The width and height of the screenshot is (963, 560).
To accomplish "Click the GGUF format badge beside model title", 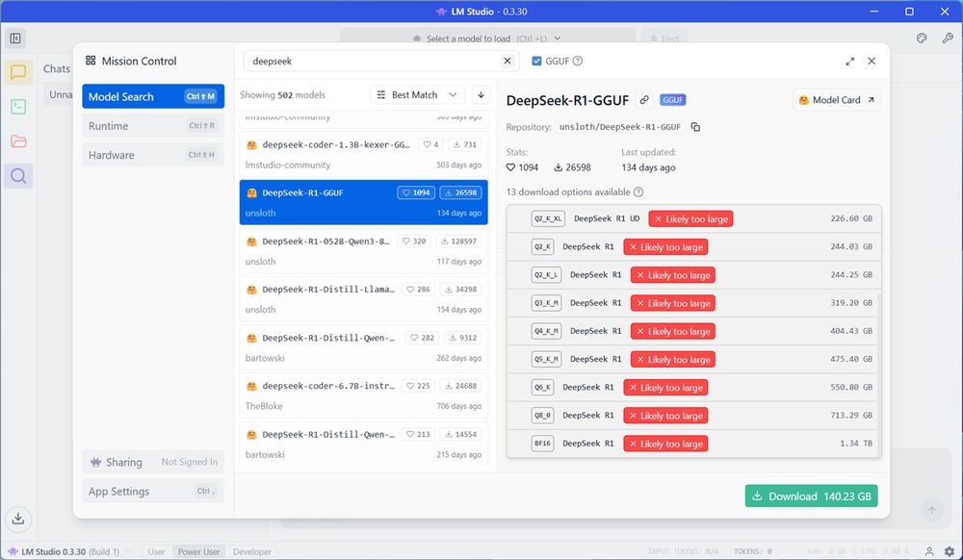I will pyautogui.click(x=672, y=100).
